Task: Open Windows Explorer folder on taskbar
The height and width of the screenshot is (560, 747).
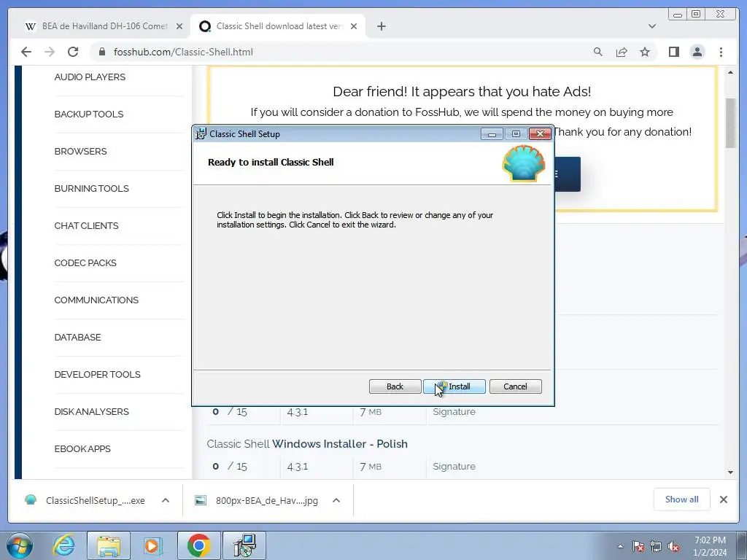Action: point(109,545)
